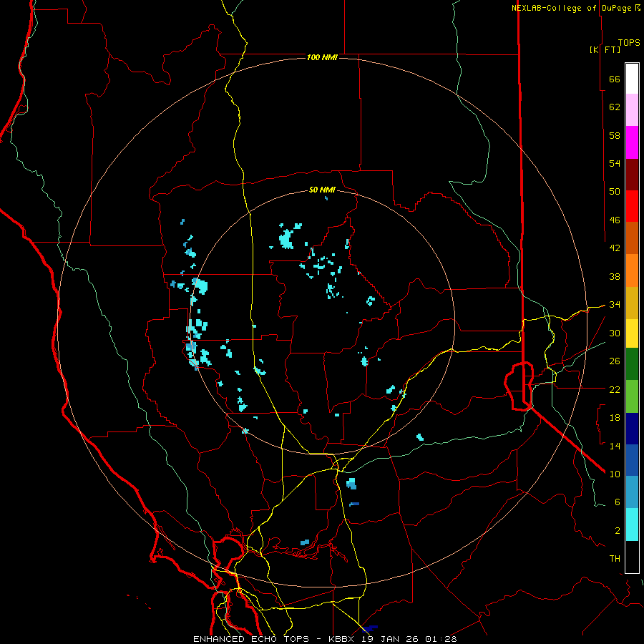Click the TOPS legend title
Image resolution: width=644 pixels, height=644 pixels.
[629, 43]
